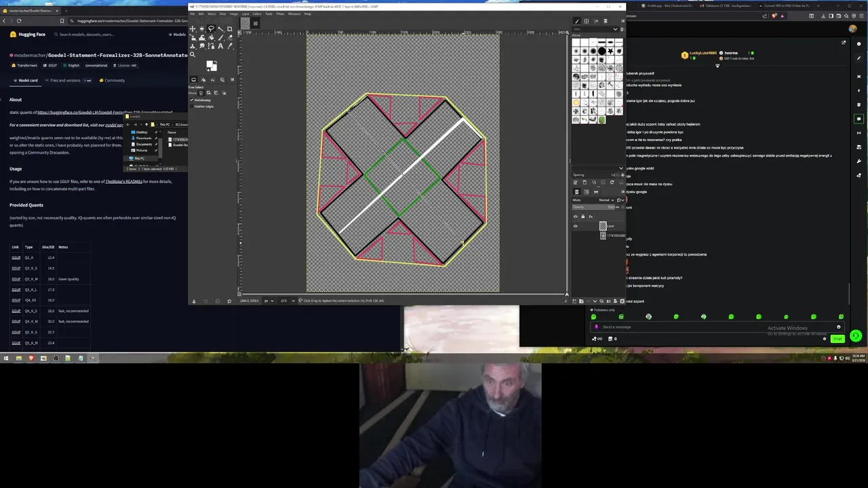Select the Bucket Fill tool

coord(211,37)
